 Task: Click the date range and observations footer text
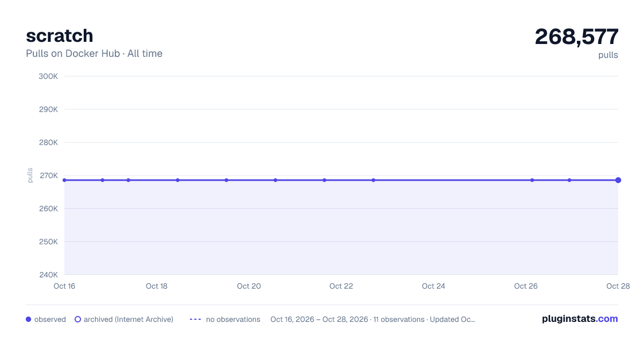pos(373,319)
